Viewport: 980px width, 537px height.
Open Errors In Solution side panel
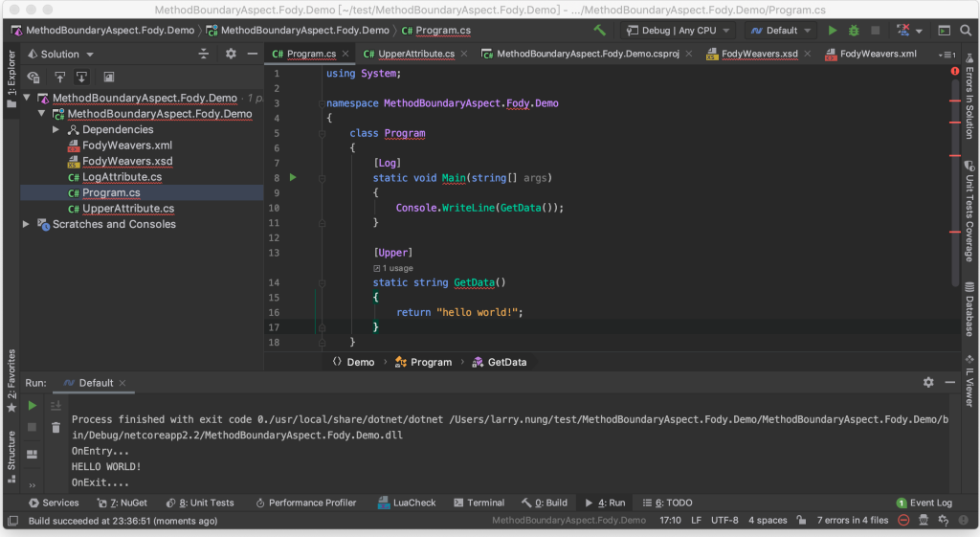969,98
